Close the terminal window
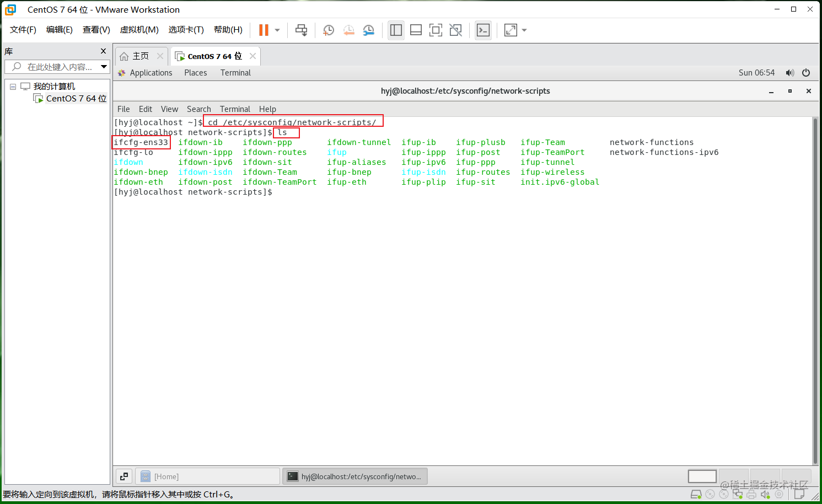The height and width of the screenshot is (504, 822). (809, 92)
